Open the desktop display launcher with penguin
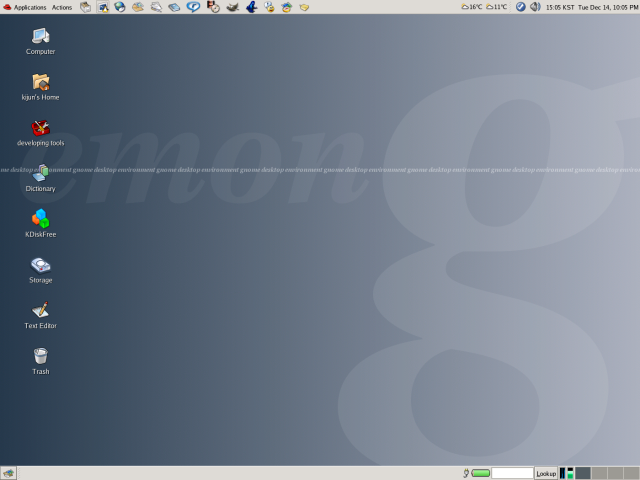The width and height of the screenshot is (640, 480). (103, 7)
